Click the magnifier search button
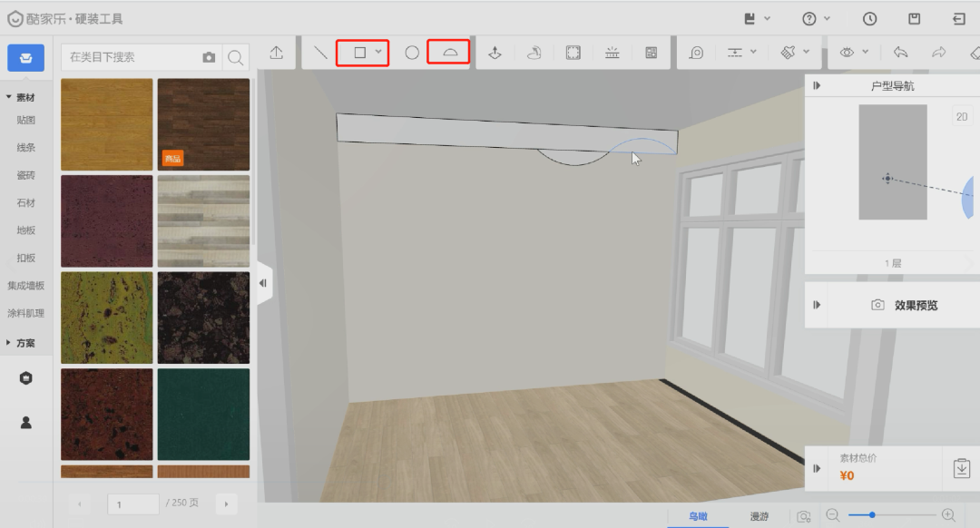Image resolution: width=980 pixels, height=528 pixels. [x=236, y=57]
